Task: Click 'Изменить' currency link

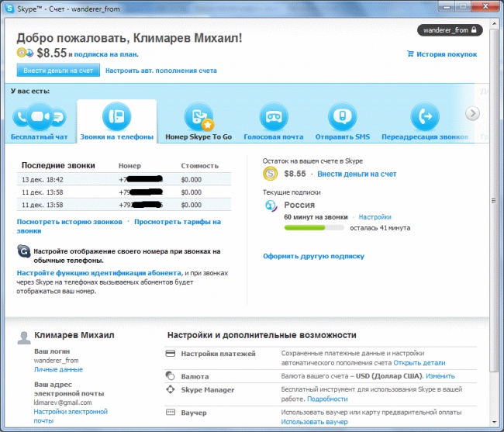Action: 440,376
